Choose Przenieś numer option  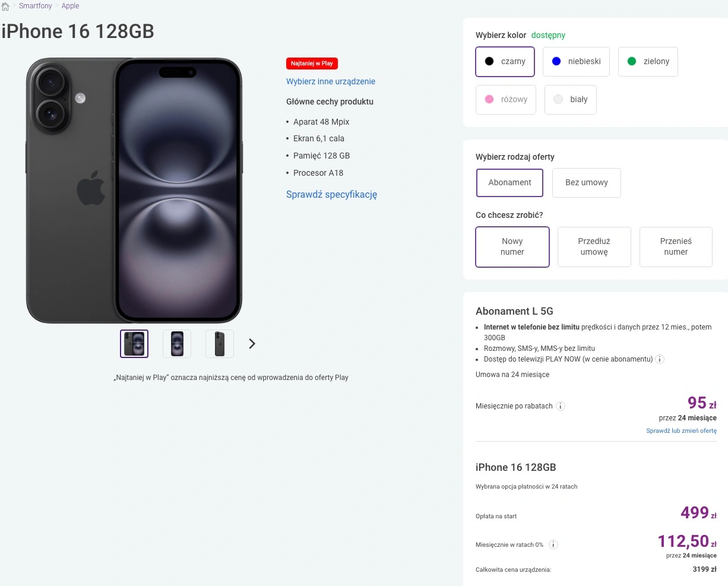coord(676,247)
